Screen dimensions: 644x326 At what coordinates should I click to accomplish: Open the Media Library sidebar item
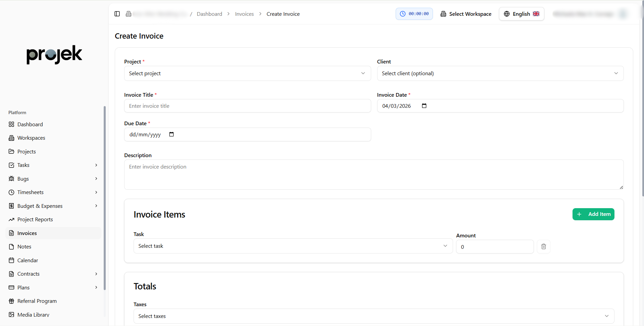(33, 315)
